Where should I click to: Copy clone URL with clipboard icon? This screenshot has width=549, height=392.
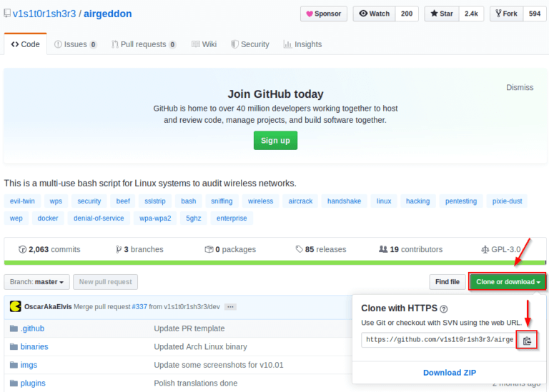pos(527,341)
